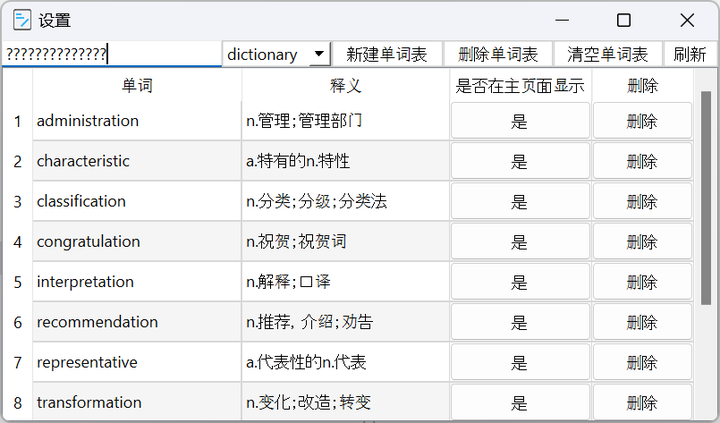Click the 刷新 refresh button

(x=689, y=54)
